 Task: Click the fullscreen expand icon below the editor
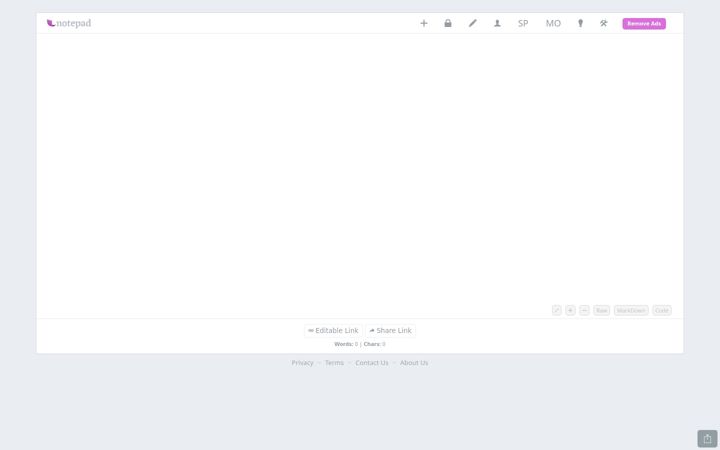[557, 310]
